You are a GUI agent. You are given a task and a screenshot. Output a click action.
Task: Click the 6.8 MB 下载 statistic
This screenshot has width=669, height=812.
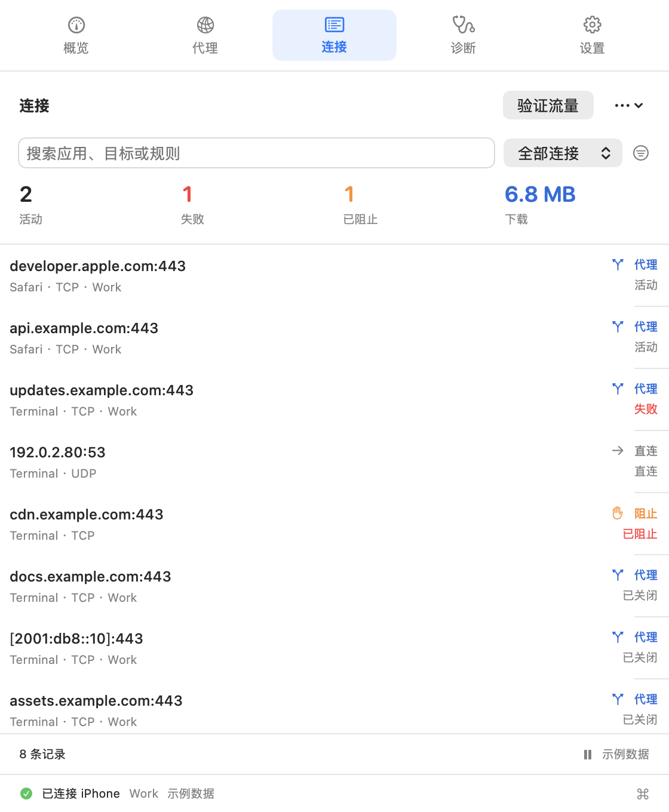(540, 204)
